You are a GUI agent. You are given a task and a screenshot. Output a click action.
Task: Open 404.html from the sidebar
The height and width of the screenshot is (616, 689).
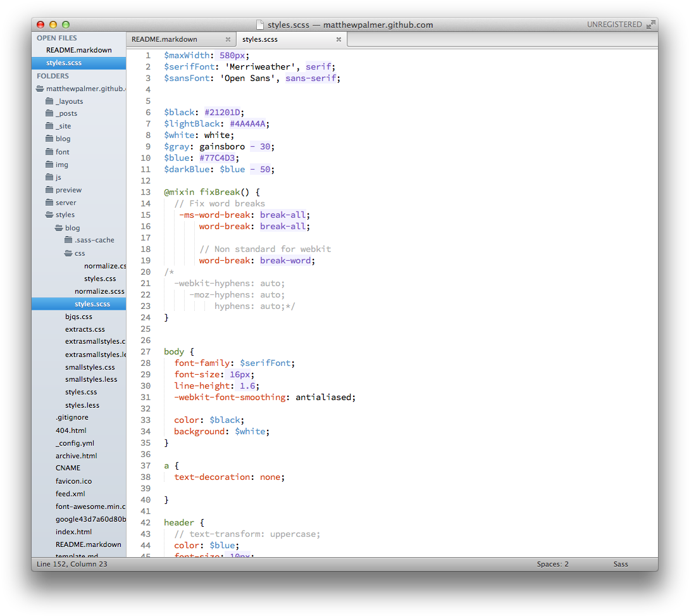(71, 430)
